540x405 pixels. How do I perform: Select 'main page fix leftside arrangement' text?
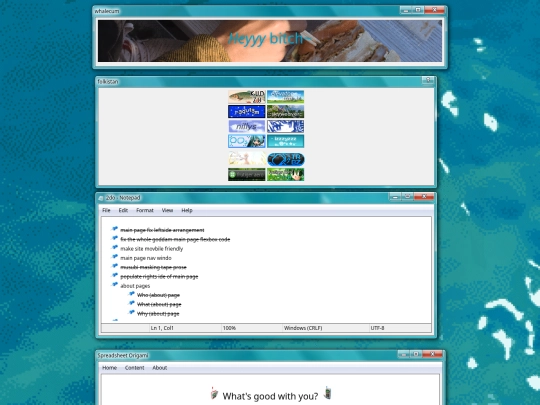pos(162,230)
